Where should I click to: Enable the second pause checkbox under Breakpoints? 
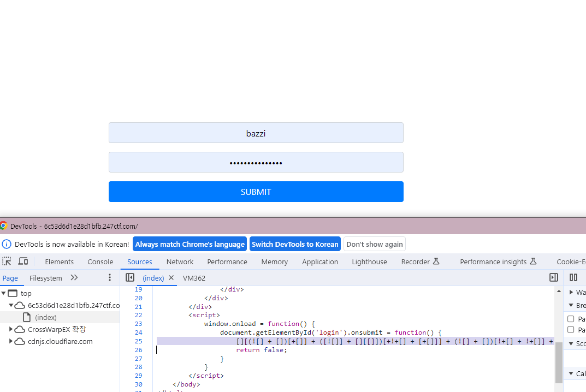(571, 329)
